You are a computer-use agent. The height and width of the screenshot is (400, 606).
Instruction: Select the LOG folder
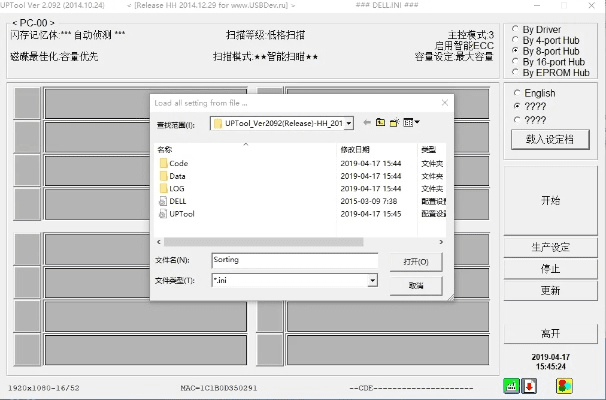coord(172,189)
